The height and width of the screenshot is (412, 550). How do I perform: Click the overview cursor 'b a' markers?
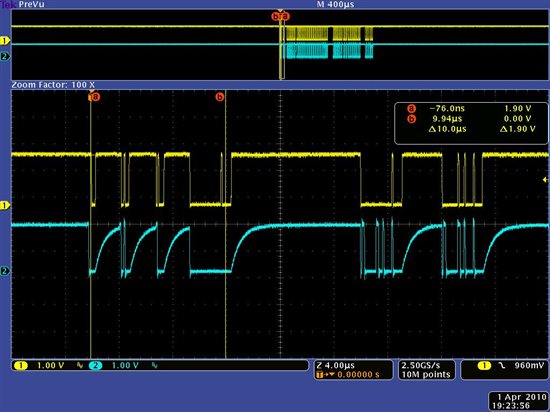(281, 16)
